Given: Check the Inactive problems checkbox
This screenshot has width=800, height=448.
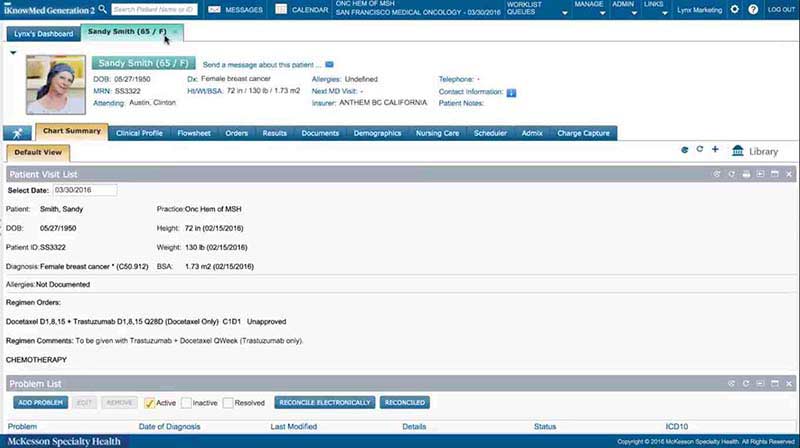Looking at the screenshot, I should pyautogui.click(x=186, y=403).
